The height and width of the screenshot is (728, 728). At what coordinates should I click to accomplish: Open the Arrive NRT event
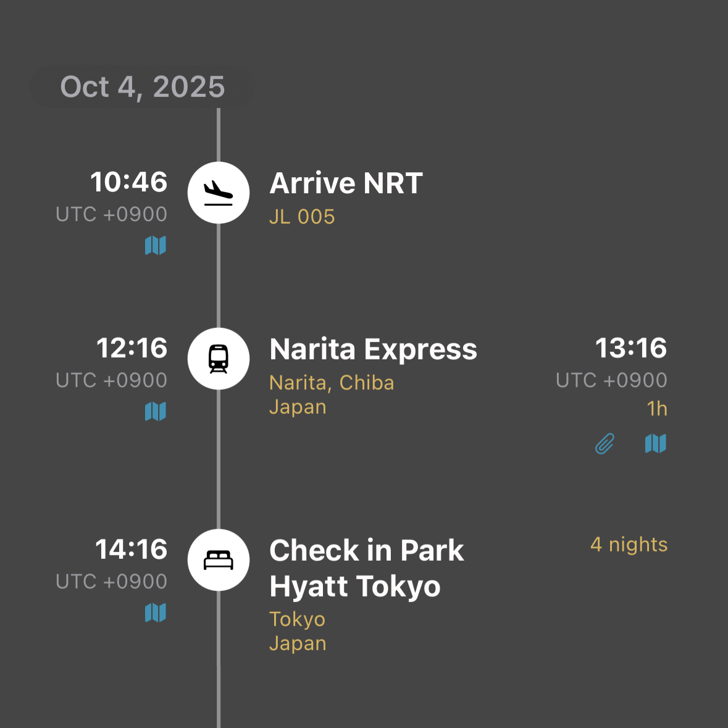(346, 183)
